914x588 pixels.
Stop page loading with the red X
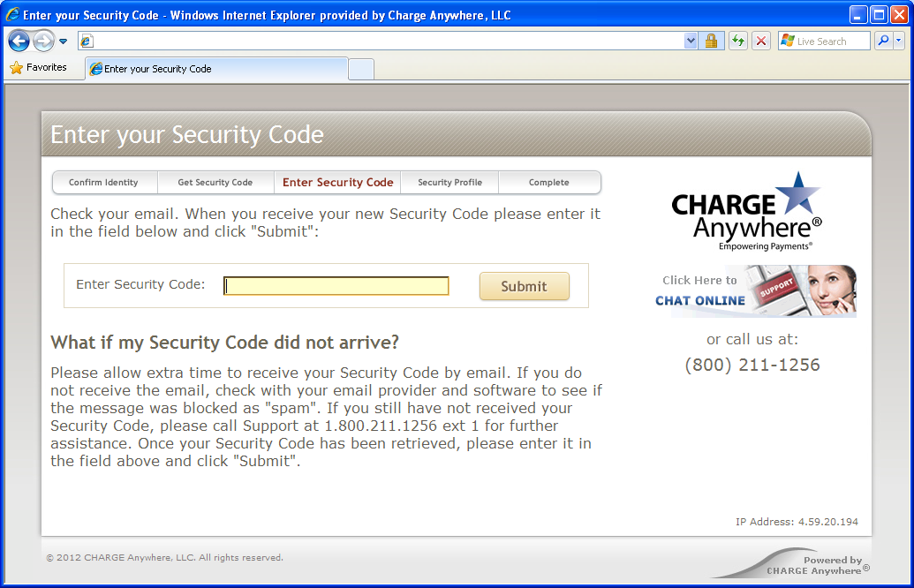click(761, 41)
